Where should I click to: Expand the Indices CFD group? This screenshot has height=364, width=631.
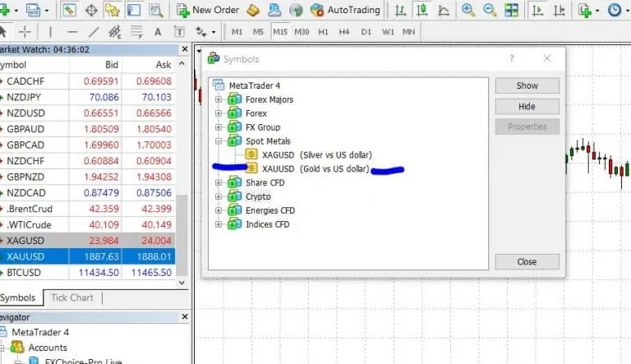pos(219,224)
